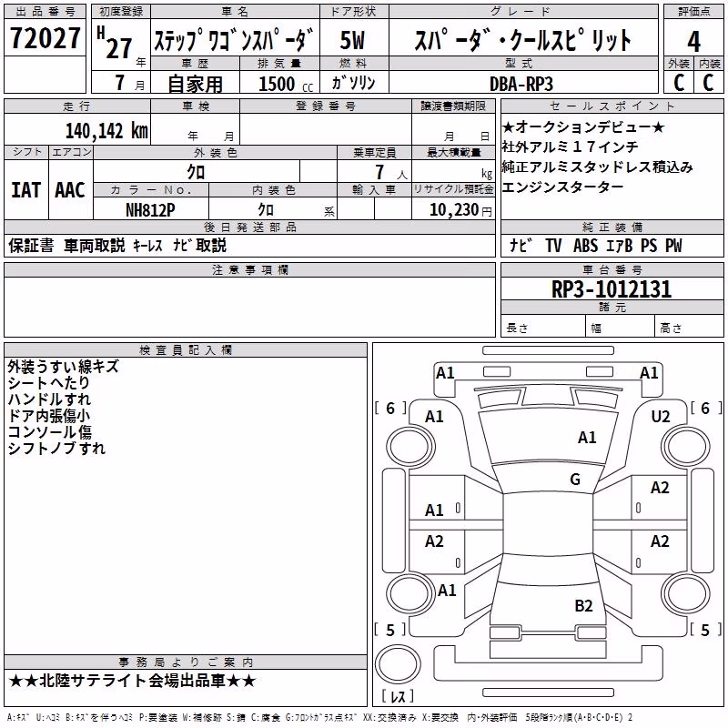Select interior color クロ under 内装色
The width and height of the screenshot is (728, 728).
click(266, 210)
